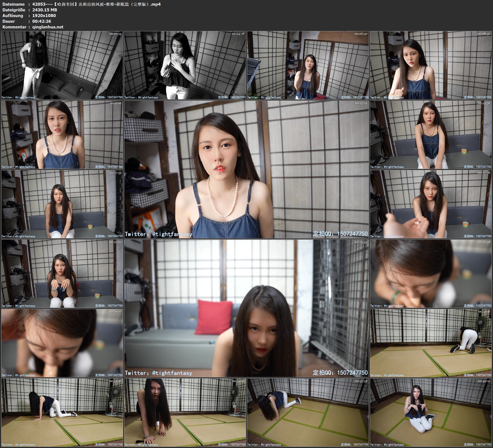Image resolution: width=493 pixels, height=448 pixels.
Task: Open the large frame at timestamp 00:13:24
Action: (246, 169)
